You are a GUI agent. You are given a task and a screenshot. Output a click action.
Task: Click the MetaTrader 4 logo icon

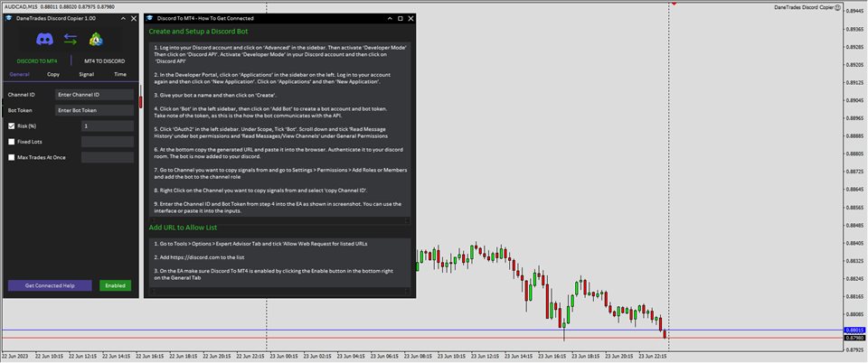tap(97, 39)
